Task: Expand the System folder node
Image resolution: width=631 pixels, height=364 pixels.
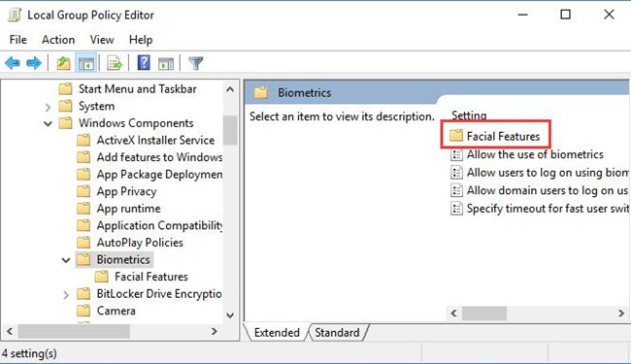Action: pyautogui.click(x=48, y=107)
